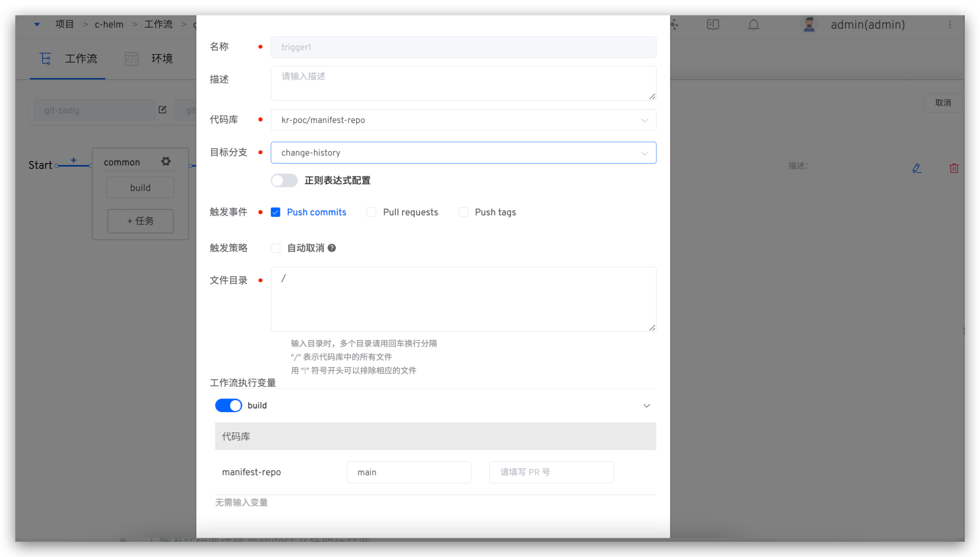Open the documentation book icon
Viewport: 980px width, 557px height.
click(x=712, y=25)
